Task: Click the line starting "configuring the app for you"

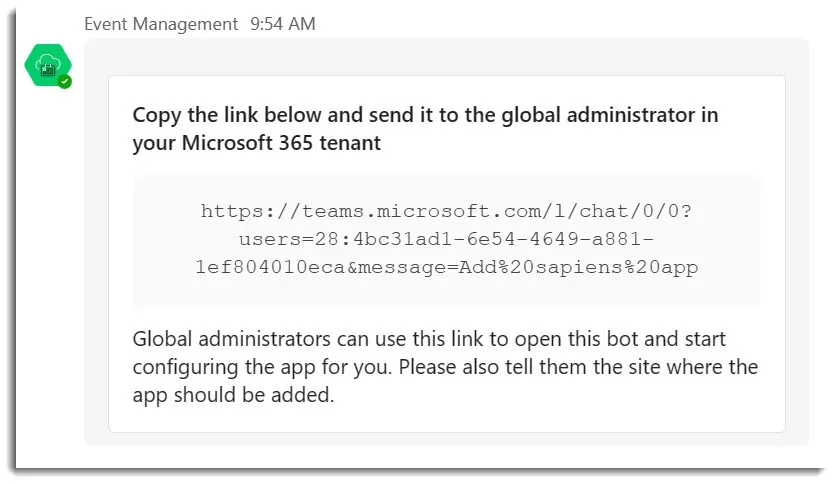Action: point(445,367)
